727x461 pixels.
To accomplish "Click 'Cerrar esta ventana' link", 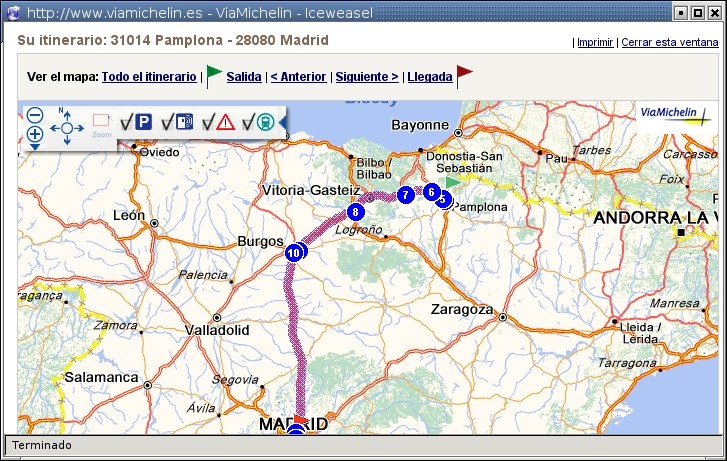I will tap(668, 43).
